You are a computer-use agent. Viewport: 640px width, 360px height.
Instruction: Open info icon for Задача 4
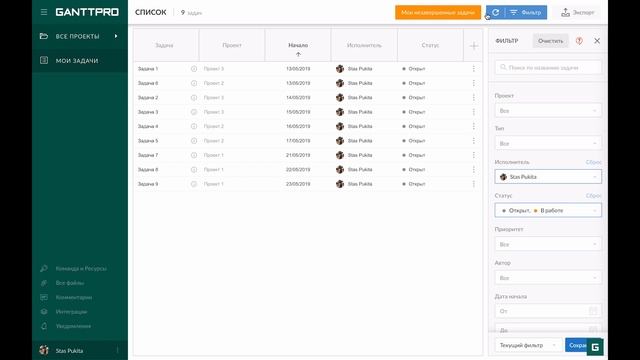(x=194, y=127)
